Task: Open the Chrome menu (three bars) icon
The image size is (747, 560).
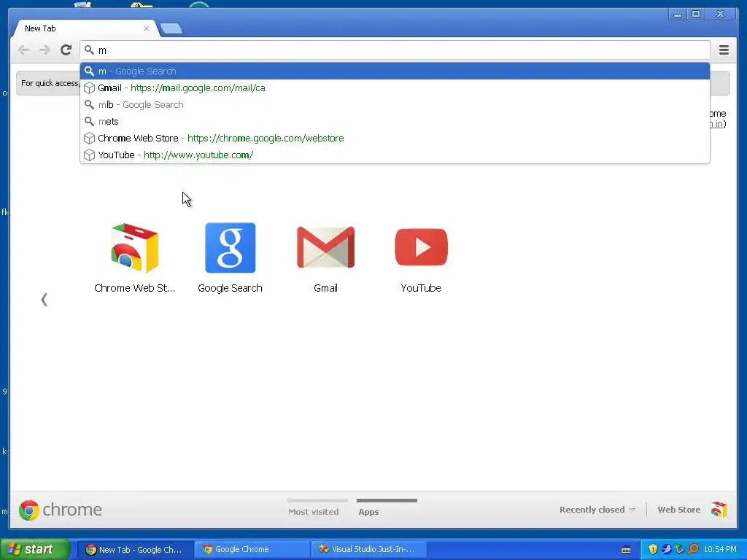Action: point(724,50)
